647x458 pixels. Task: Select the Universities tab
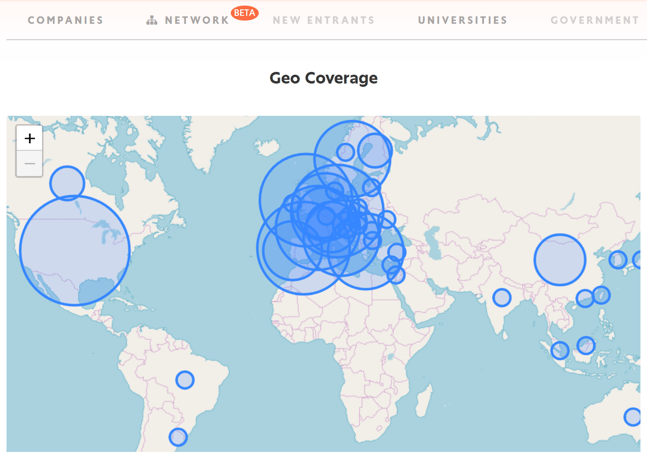coord(462,20)
